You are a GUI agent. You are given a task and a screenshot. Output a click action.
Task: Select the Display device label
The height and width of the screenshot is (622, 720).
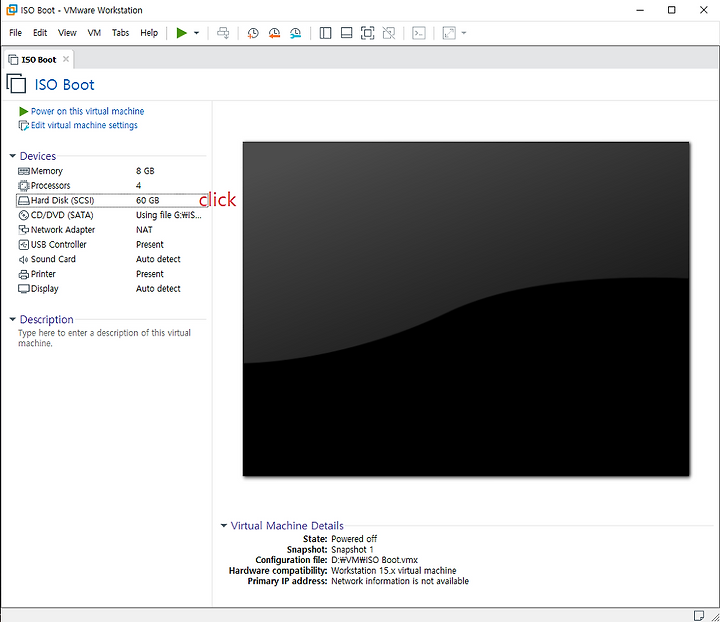click(x=45, y=289)
